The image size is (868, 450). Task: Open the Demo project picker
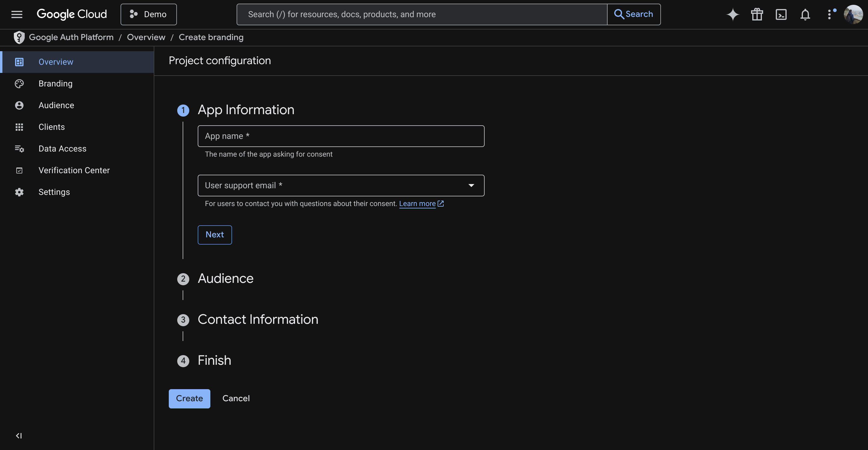tap(148, 14)
